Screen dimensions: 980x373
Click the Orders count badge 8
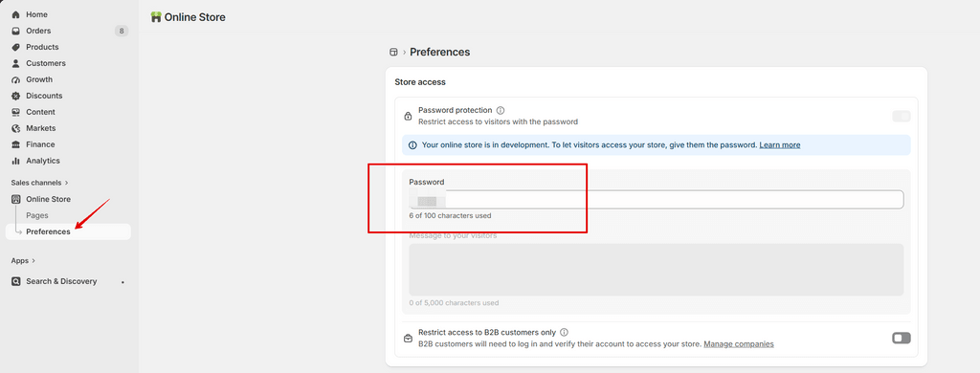pyautogui.click(x=122, y=31)
